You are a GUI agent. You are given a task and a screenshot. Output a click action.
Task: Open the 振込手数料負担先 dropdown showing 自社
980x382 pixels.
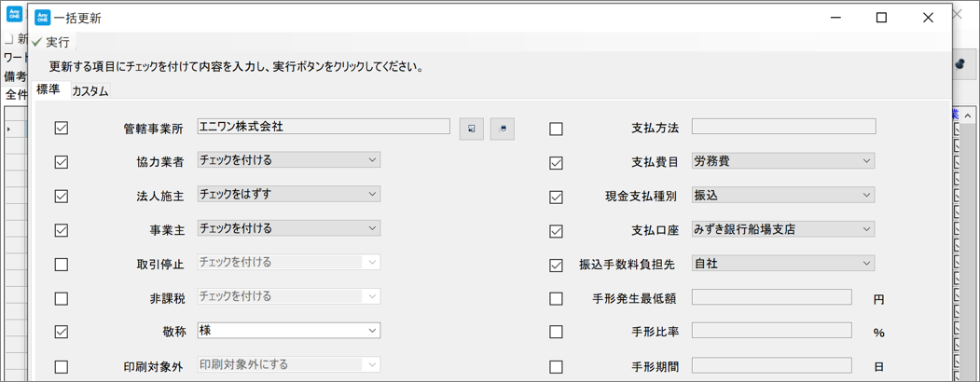[x=783, y=264]
